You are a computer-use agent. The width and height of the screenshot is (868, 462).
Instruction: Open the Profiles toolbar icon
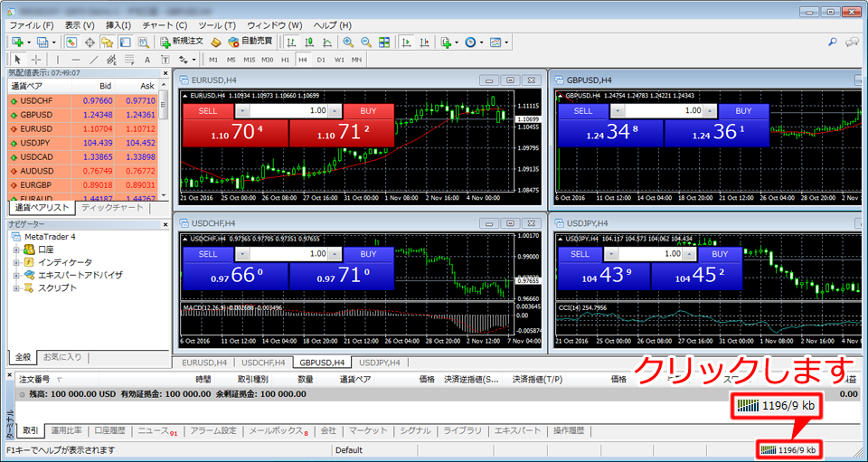(42, 42)
